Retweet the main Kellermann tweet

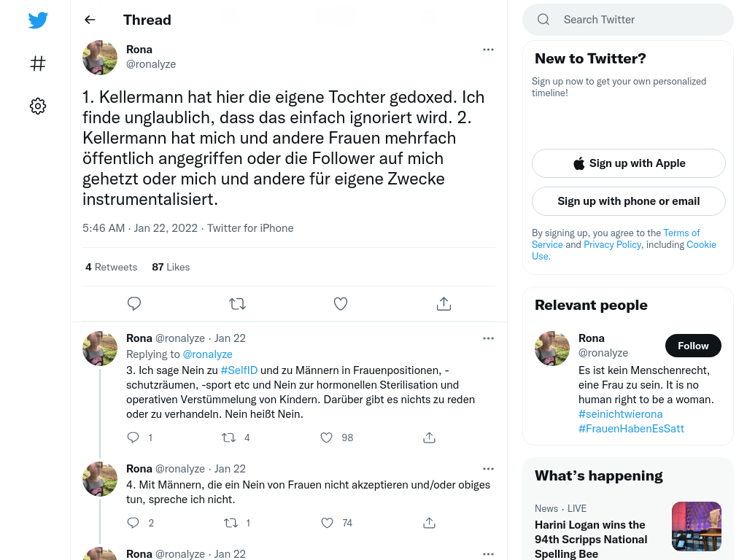[237, 304]
